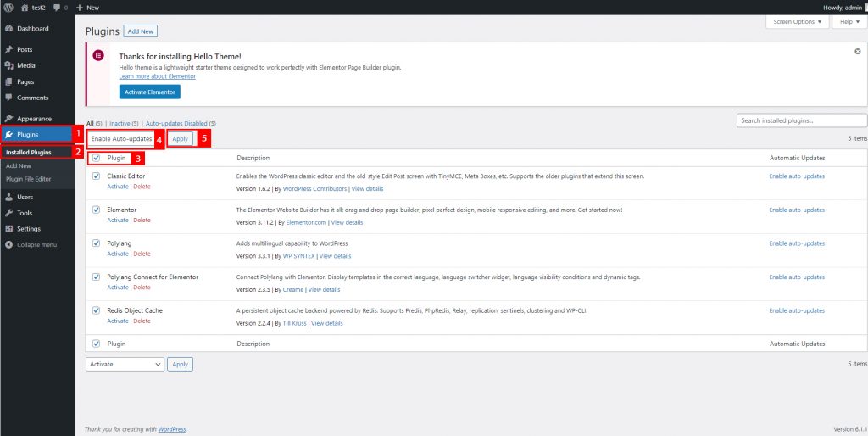Toggle the select-all checkbox in table header
868x436 pixels.
click(96, 158)
